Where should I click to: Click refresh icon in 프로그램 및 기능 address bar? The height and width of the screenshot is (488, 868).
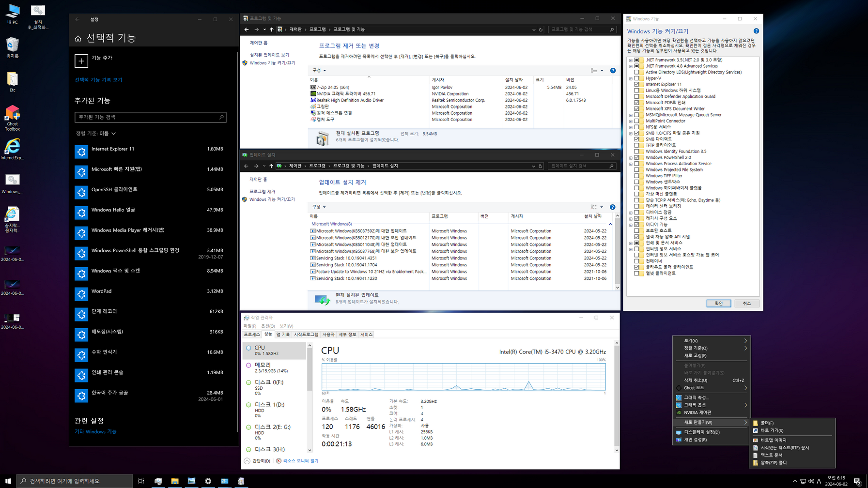(x=541, y=30)
